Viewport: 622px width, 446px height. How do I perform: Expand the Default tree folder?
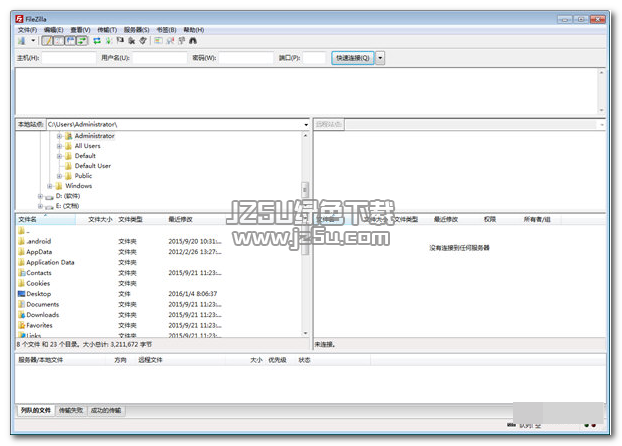[59, 156]
